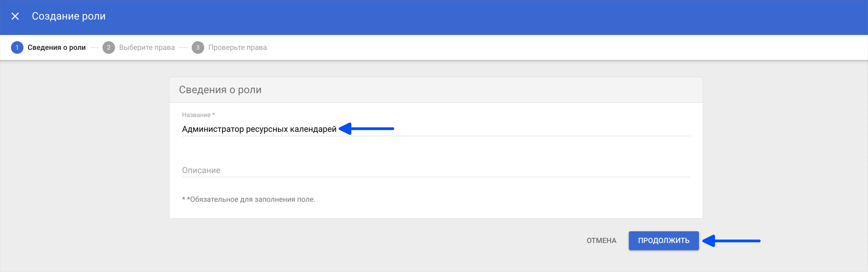Click the step 3 circle icon

tap(198, 48)
